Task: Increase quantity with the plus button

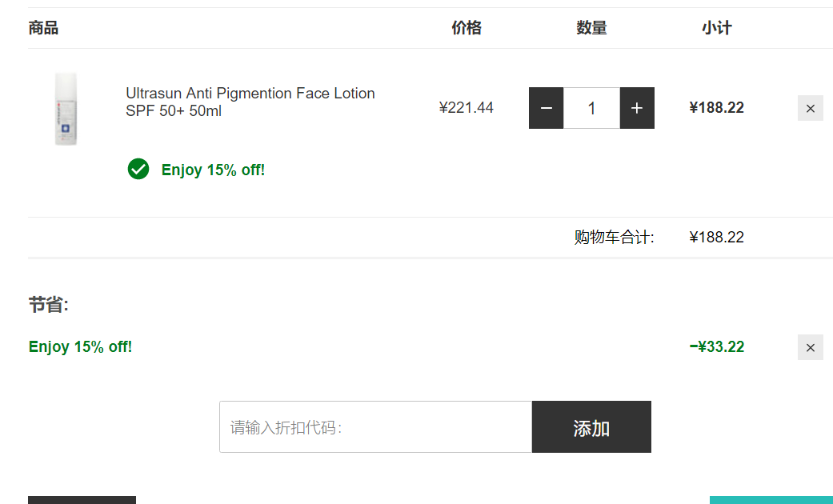Action: 637,108
